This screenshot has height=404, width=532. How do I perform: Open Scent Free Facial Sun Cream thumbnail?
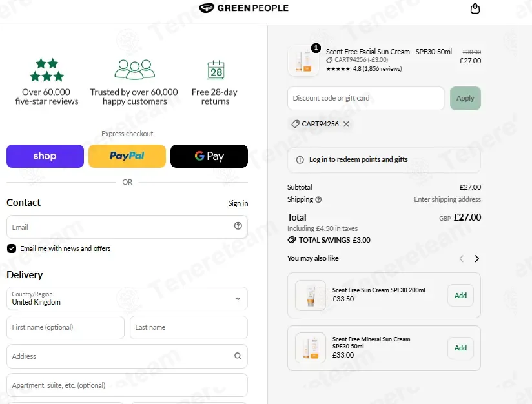pyautogui.click(x=303, y=61)
